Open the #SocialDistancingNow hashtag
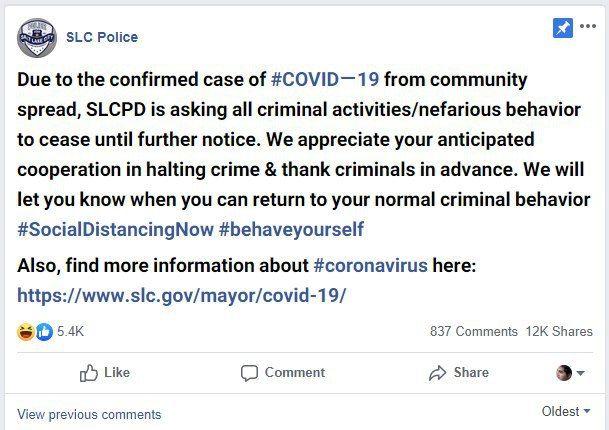609x430 pixels. [115, 229]
